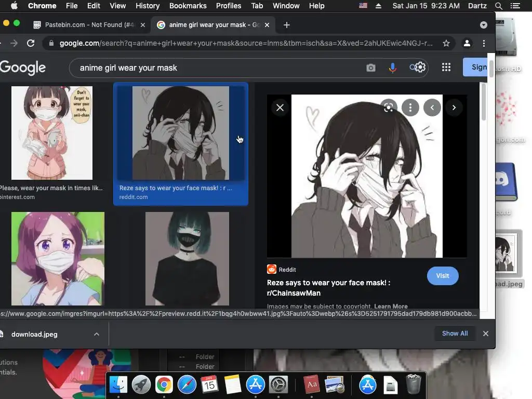The image size is (532, 399).
Task: Click the site lock icon in address bar
Action: pyautogui.click(x=51, y=43)
